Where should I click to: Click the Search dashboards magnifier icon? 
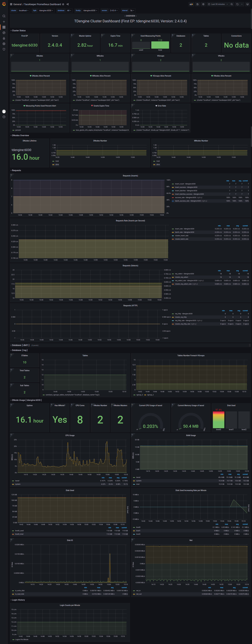click(x=4, y=16)
